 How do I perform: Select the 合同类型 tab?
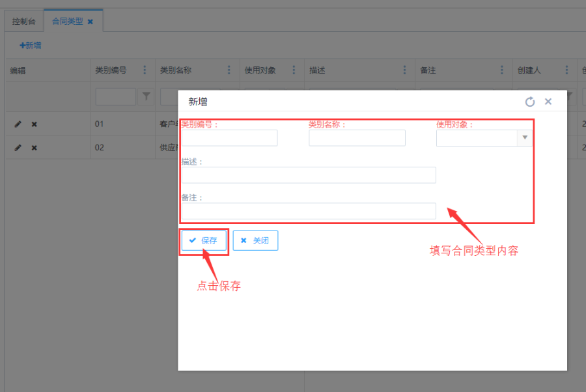[x=67, y=21]
